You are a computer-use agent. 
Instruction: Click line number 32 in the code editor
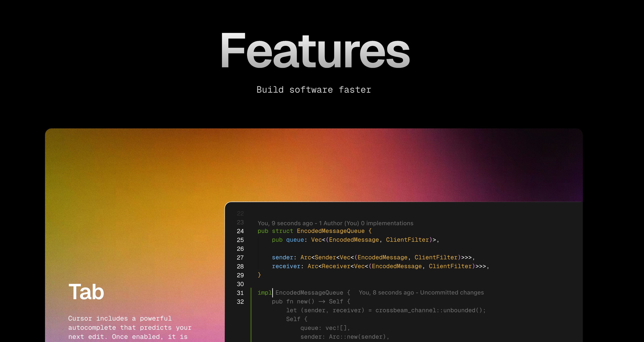tap(240, 301)
